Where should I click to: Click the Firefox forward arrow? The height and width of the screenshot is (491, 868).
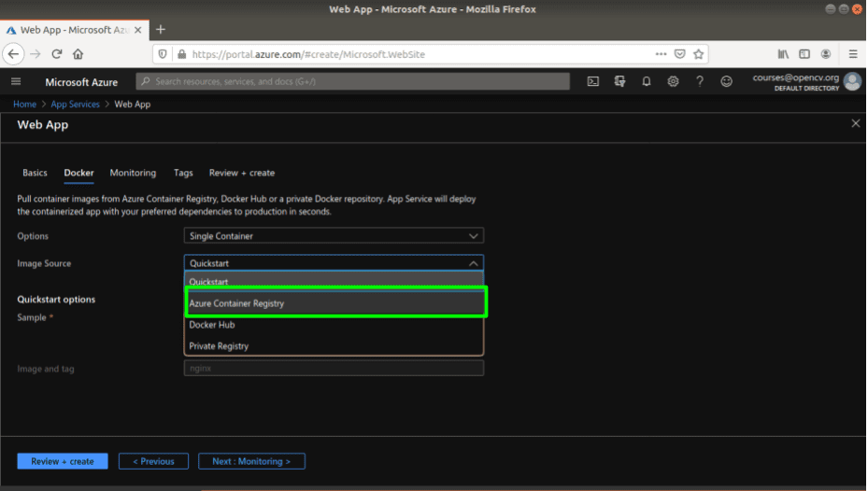pyautogui.click(x=36, y=54)
